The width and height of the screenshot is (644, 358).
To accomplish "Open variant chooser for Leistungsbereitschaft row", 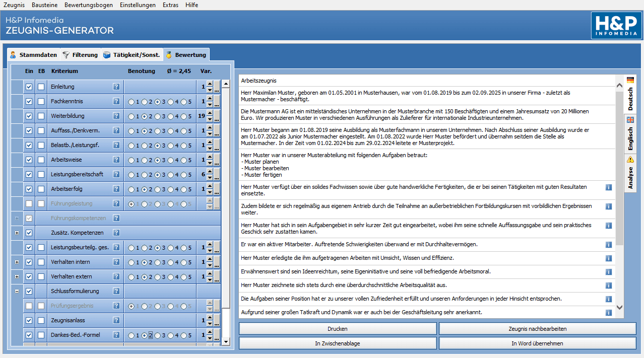I will tap(217, 175).
